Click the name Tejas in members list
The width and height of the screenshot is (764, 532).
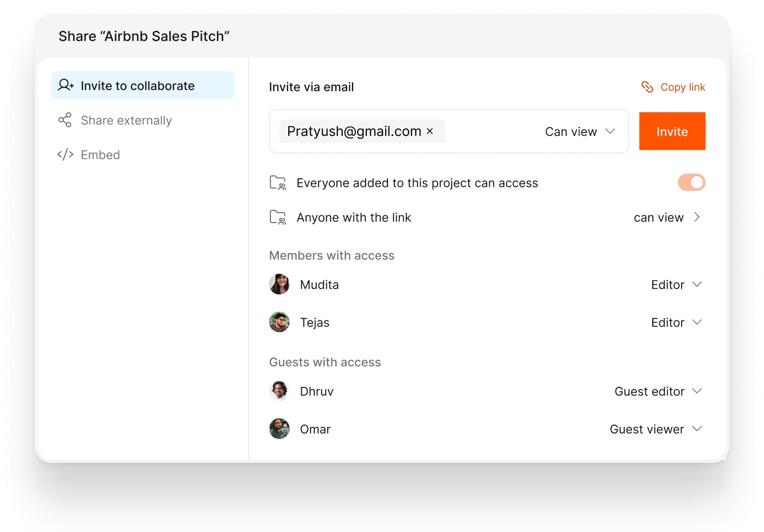tap(315, 322)
